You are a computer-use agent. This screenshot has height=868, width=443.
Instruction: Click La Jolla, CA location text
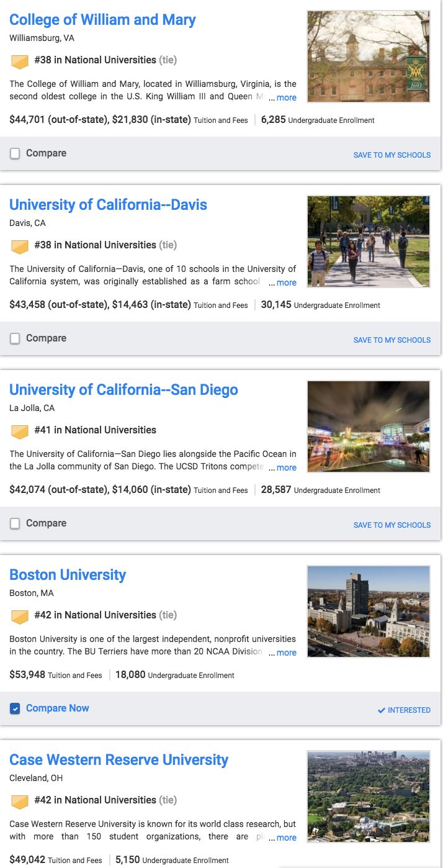point(32,408)
